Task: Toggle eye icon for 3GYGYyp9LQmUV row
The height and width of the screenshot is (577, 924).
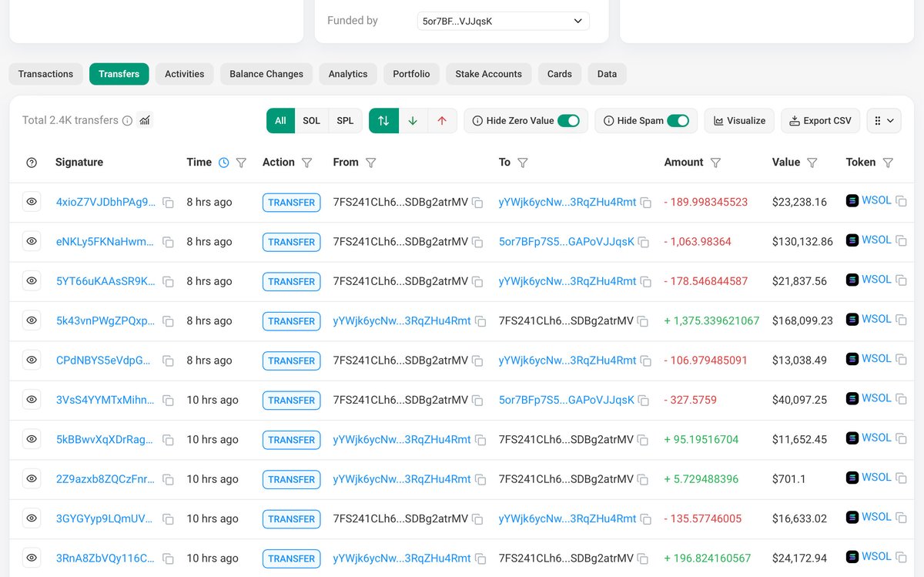Action: 32,518
